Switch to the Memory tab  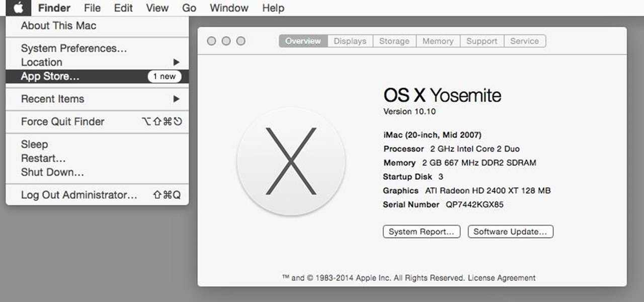pyautogui.click(x=438, y=41)
